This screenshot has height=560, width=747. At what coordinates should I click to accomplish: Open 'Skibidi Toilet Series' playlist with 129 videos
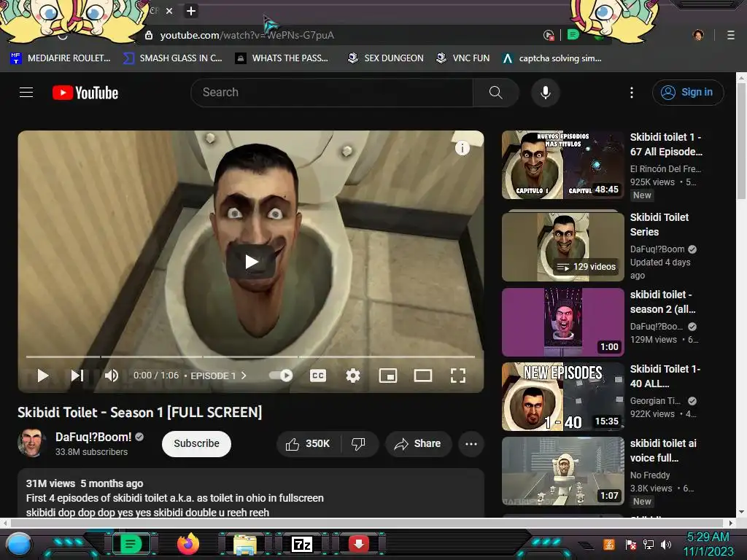point(562,246)
